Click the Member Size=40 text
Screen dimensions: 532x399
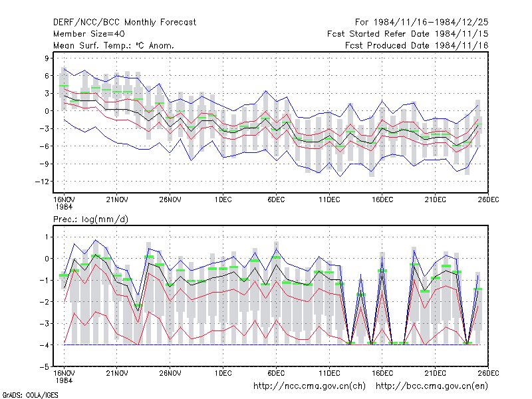89,34
